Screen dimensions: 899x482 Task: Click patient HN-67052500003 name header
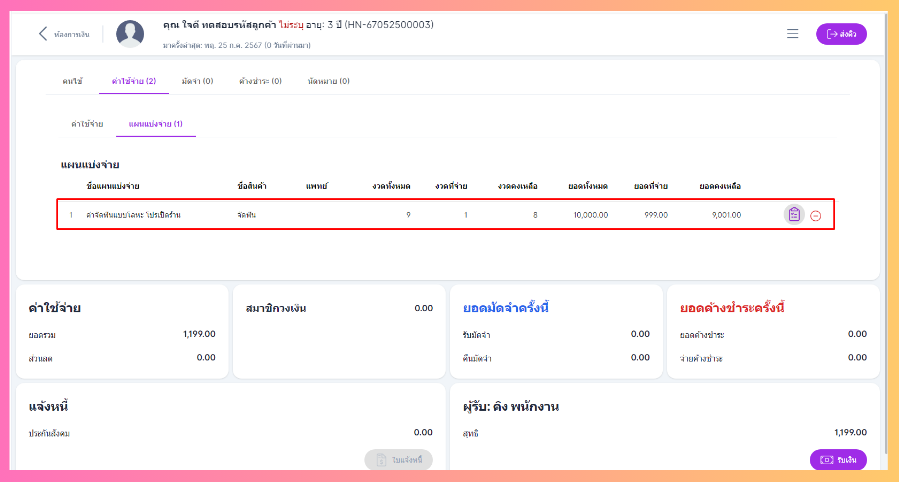click(298, 25)
